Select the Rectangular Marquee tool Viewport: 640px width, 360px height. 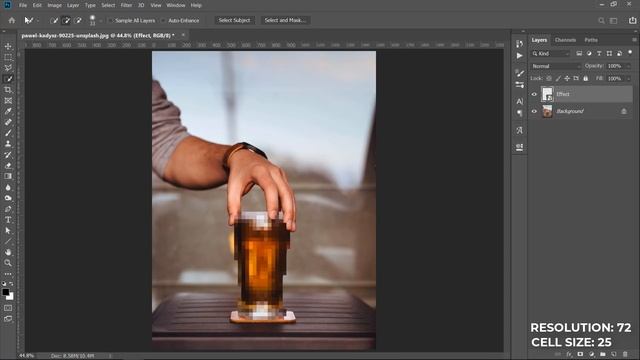(8, 57)
